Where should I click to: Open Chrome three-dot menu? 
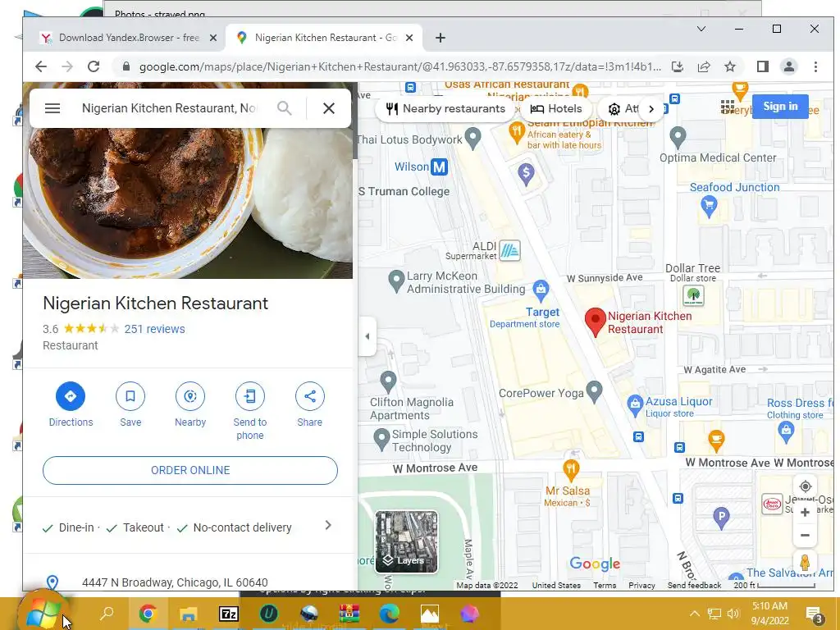point(815,66)
